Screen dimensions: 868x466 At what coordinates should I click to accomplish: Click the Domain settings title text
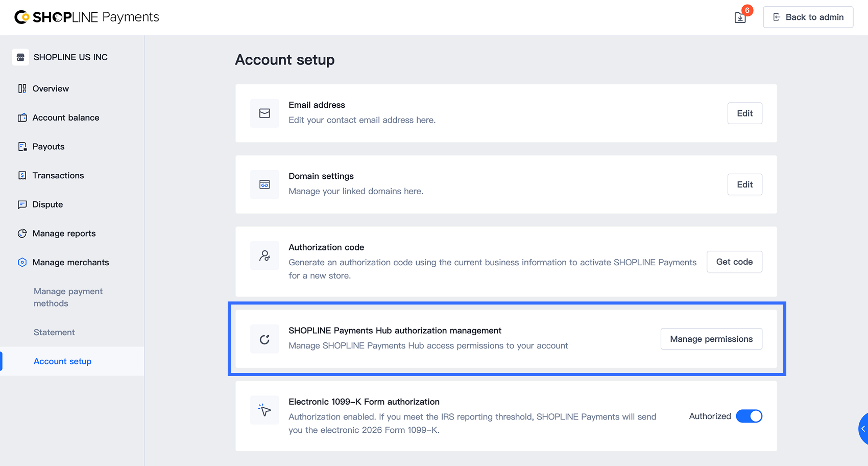[x=321, y=176]
